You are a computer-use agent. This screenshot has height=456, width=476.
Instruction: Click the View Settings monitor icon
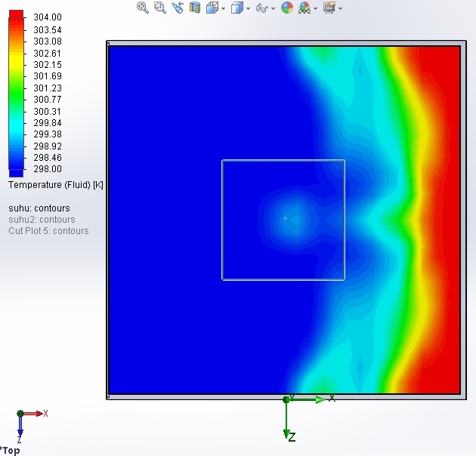[329, 8]
